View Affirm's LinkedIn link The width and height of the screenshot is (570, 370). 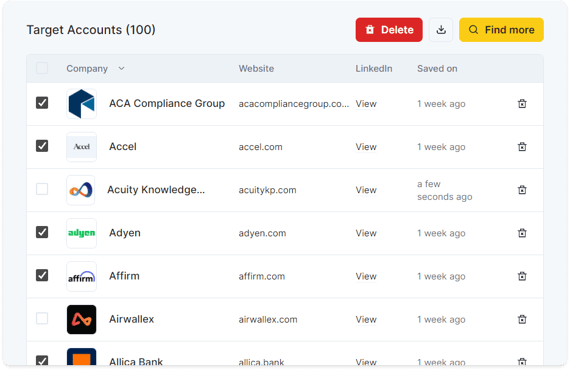[366, 277]
